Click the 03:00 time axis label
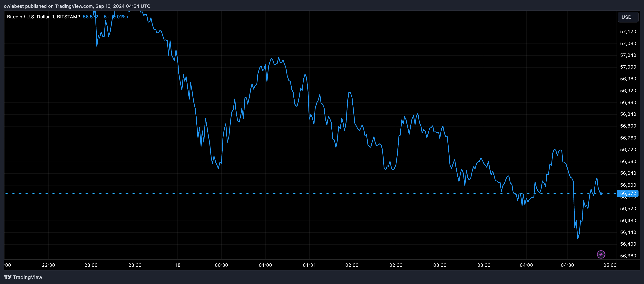This screenshot has height=284, width=644. tap(440, 265)
